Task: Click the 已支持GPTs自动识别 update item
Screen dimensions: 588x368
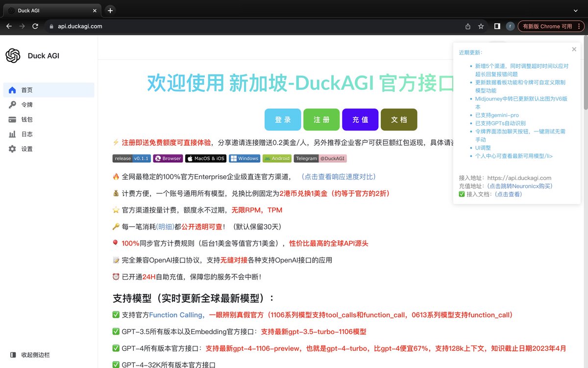Action: tap(500, 123)
